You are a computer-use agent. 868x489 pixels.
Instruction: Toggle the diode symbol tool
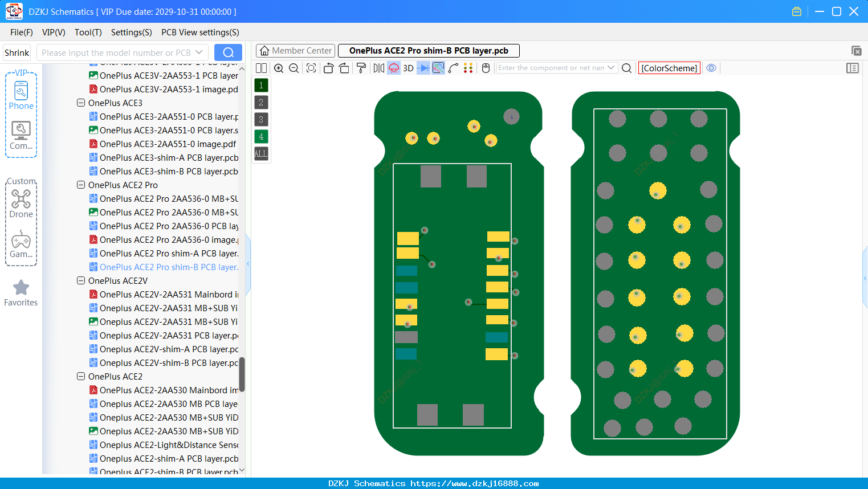(x=423, y=68)
